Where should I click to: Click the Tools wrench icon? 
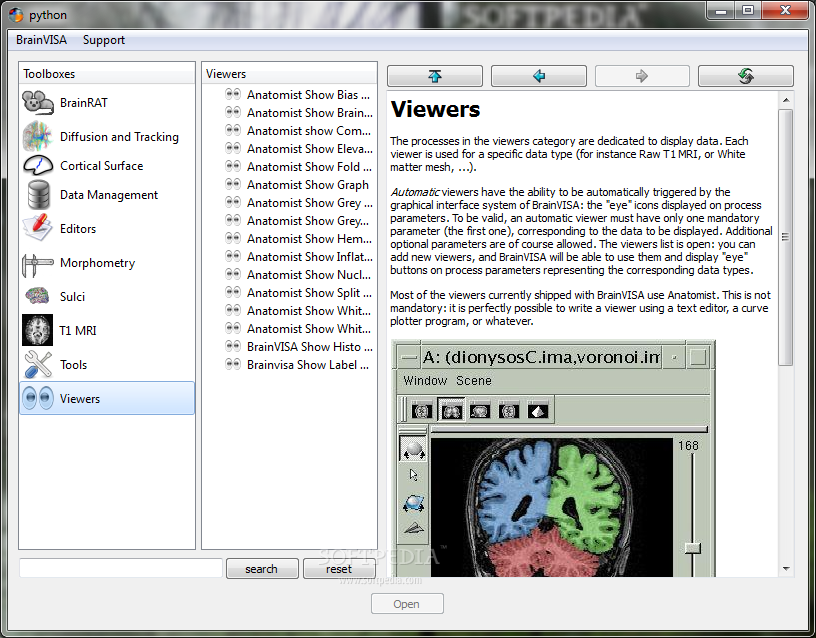(38, 364)
